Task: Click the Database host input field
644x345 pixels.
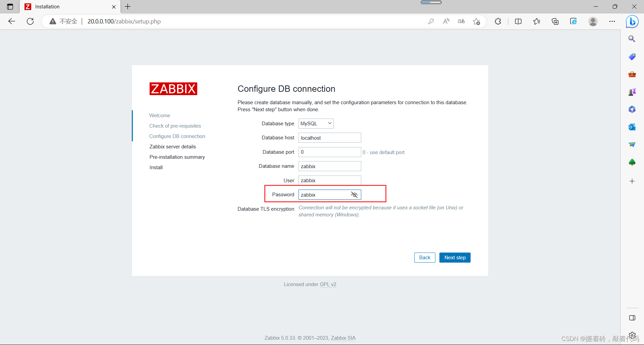Action: coord(330,138)
